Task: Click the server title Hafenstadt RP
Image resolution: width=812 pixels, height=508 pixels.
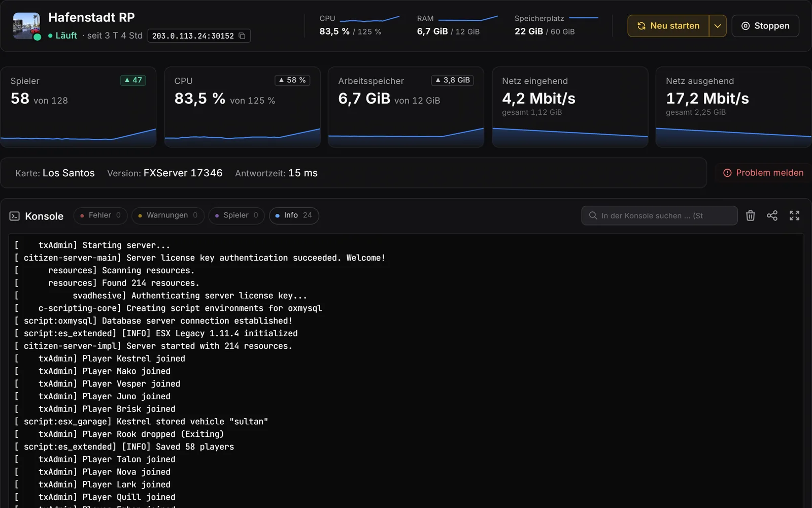Action: tap(91, 18)
